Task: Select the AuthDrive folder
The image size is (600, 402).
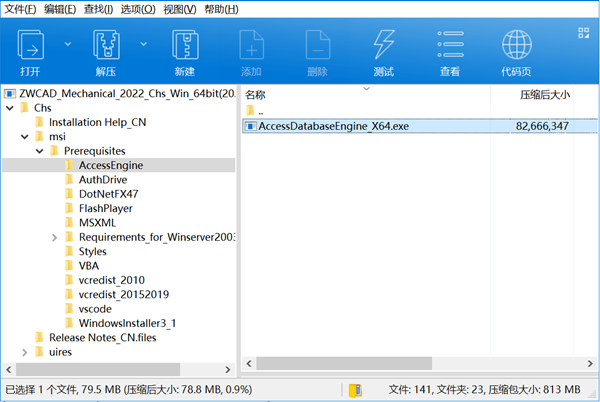Action: click(x=96, y=180)
